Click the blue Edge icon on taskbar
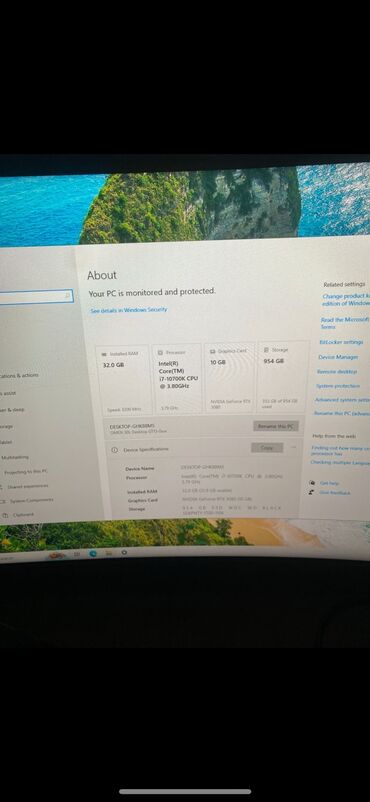This screenshot has width=370, height=802. coord(93,553)
